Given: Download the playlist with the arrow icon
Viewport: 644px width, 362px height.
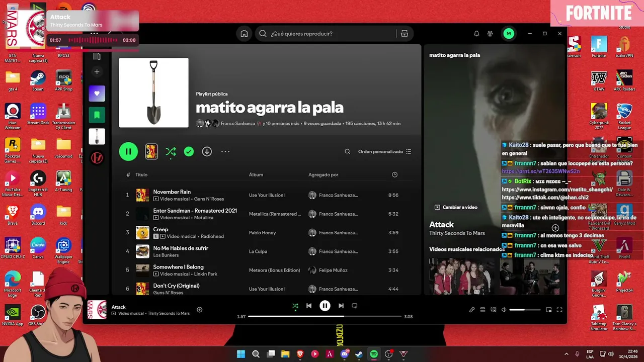Looking at the screenshot, I should coord(207,151).
